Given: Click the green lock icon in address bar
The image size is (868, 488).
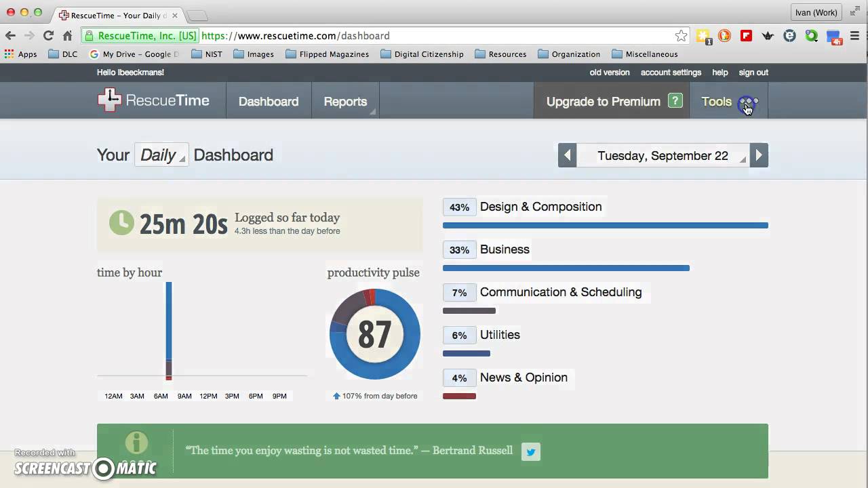Looking at the screenshot, I should pos(89,36).
